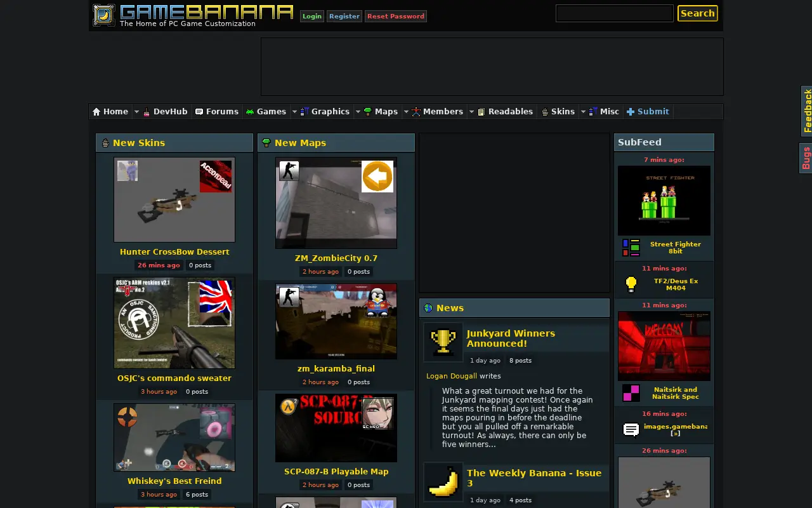Open the Junkyard Winners Announced! article
812x508 pixels.
pos(511,338)
